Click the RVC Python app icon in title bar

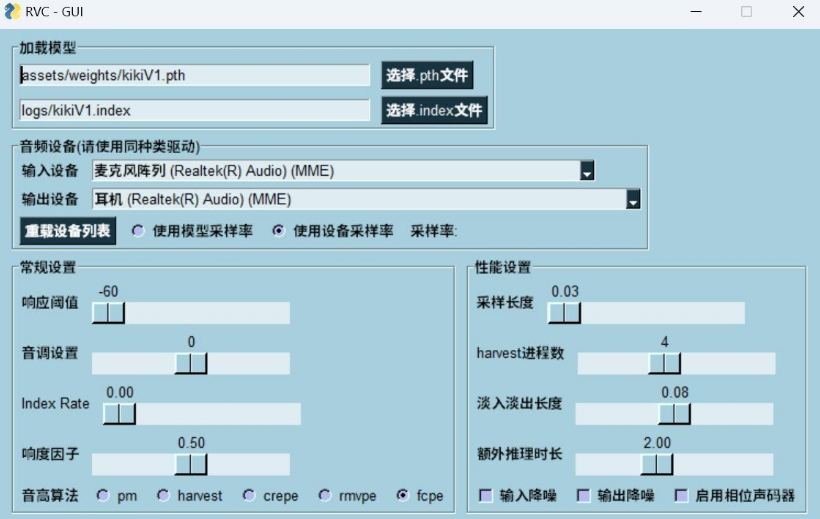pyautogui.click(x=12, y=12)
